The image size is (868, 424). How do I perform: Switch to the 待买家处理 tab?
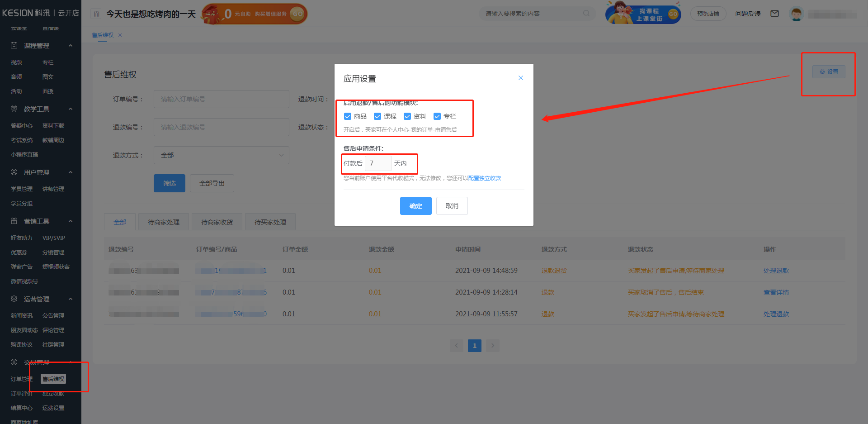tap(270, 222)
